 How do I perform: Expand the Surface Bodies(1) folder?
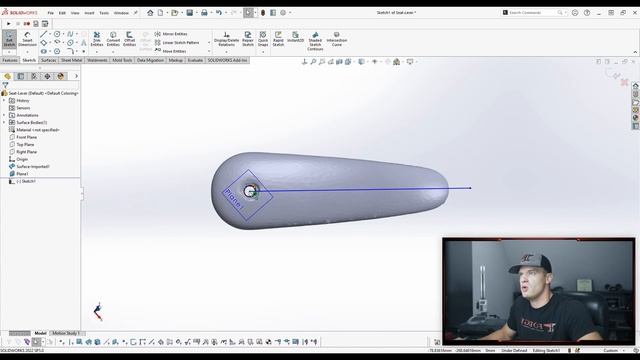[4, 122]
